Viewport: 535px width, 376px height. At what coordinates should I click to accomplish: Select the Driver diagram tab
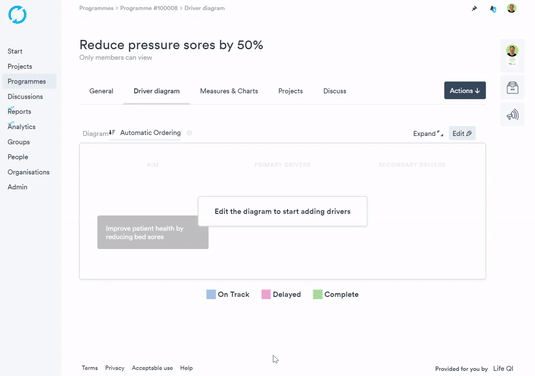click(x=157, y=91)
